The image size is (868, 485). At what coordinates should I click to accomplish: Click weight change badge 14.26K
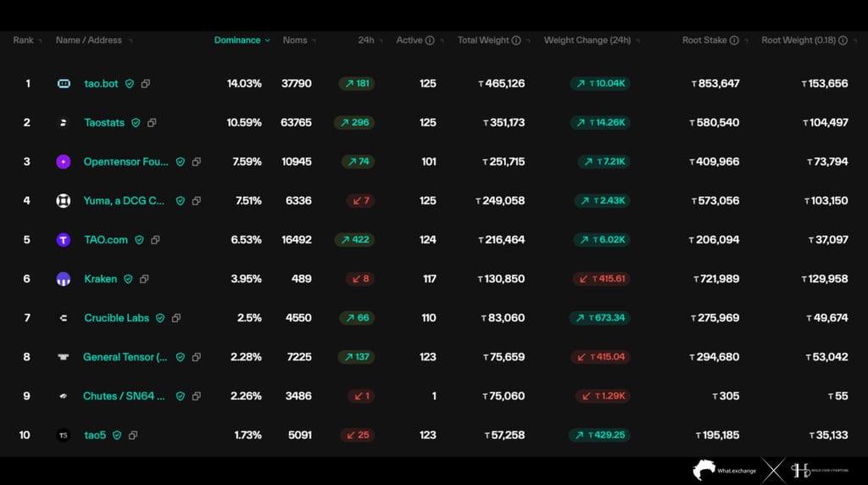pos(600,122)
